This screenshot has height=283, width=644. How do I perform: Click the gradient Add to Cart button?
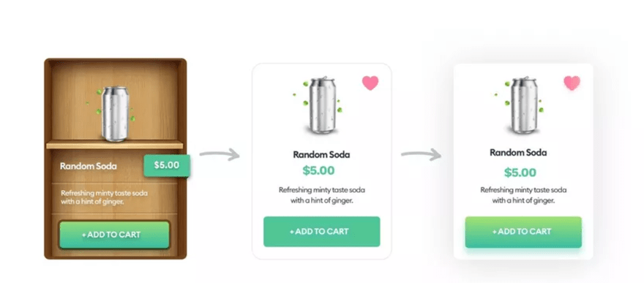[x=523, y=232]
